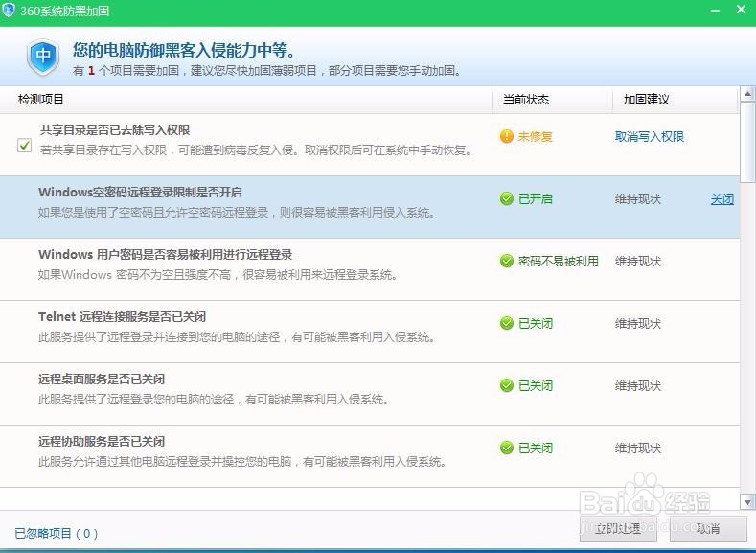Click the 360 shield logo in title bar
Image resolution: width=756 pixels, height=553 pixels.
[x=9, y=10]
